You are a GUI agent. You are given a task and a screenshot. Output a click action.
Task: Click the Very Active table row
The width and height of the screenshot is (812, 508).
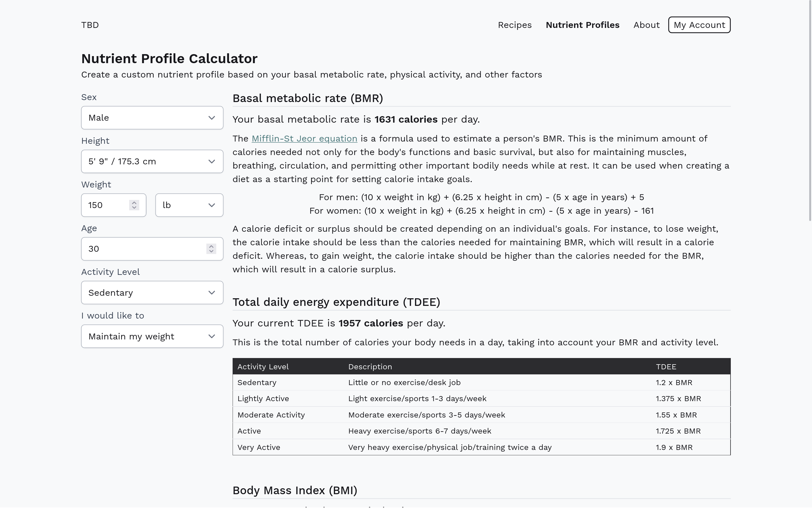tap(481, 447)
